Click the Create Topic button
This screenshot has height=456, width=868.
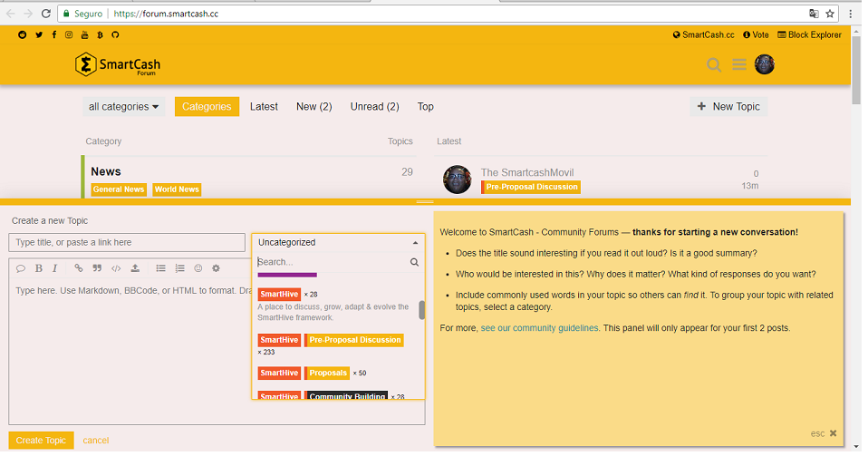click(41, 440)
